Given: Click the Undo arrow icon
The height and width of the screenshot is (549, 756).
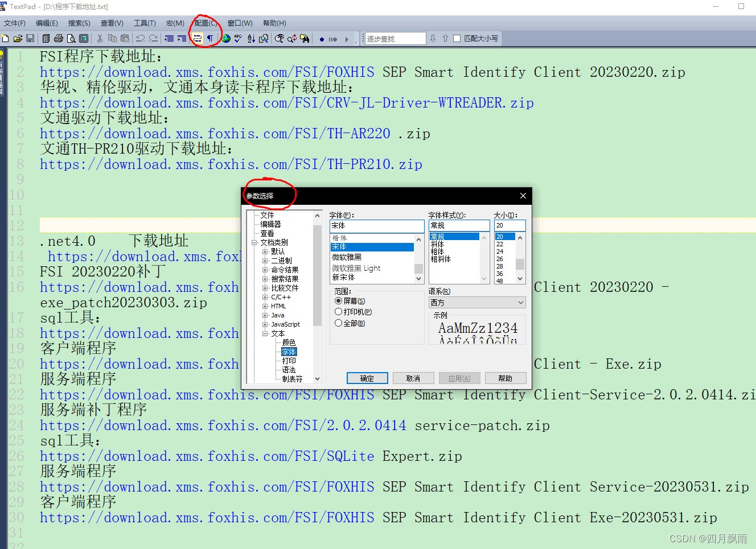Looking at the screenshot, I should (x=140, y=39).
